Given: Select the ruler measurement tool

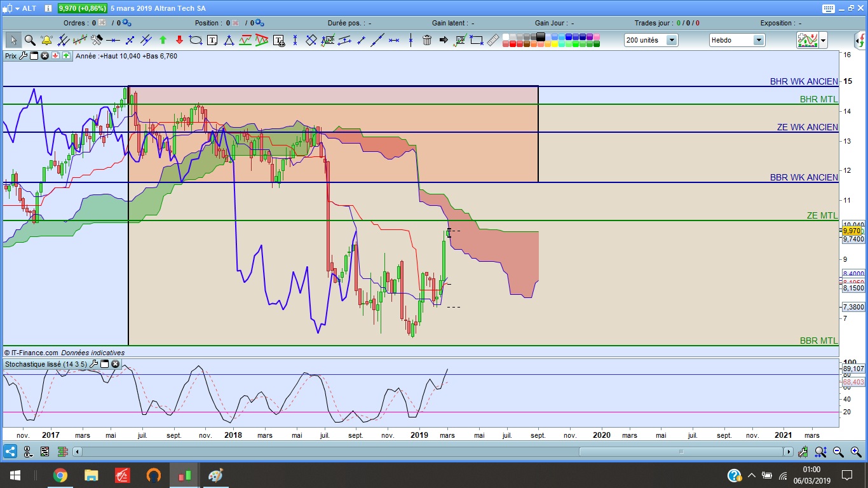Looking at the screenshot, I should (x=493, y=40).
